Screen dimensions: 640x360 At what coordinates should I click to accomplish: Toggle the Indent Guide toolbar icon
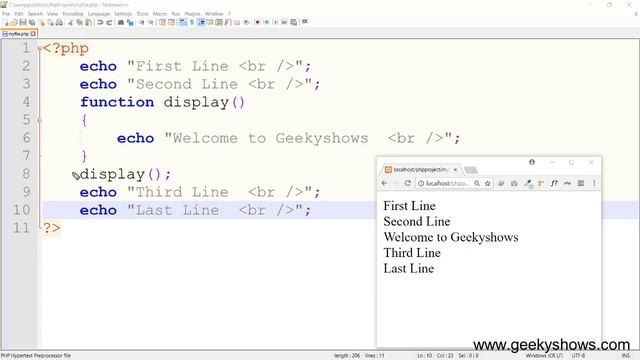pyautogui.click(x=201, y=22)
